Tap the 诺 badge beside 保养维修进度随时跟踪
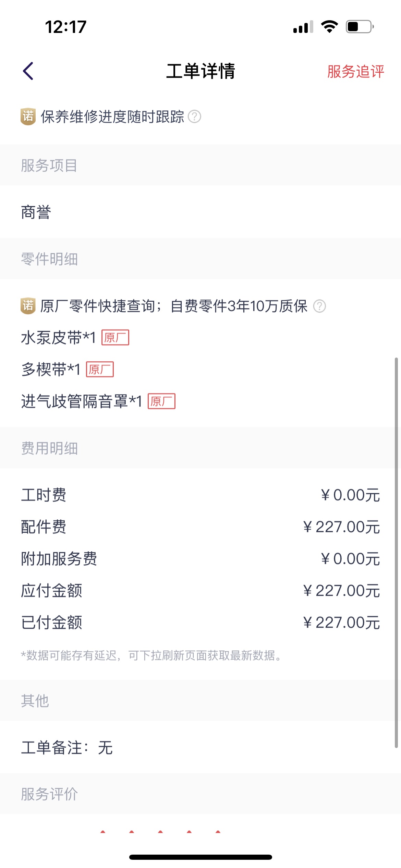 coord(28,117)
